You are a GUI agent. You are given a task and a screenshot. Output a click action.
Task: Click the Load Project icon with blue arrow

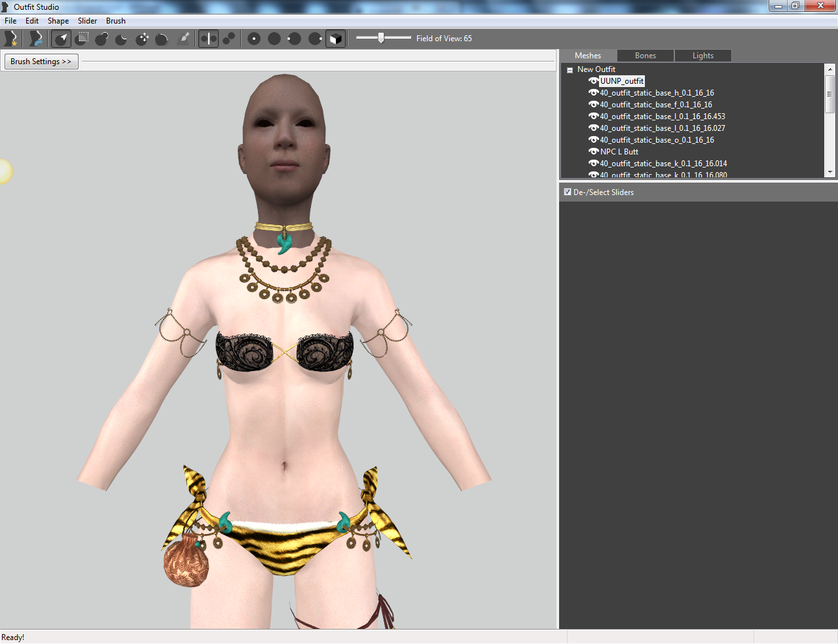coord(36,39)
